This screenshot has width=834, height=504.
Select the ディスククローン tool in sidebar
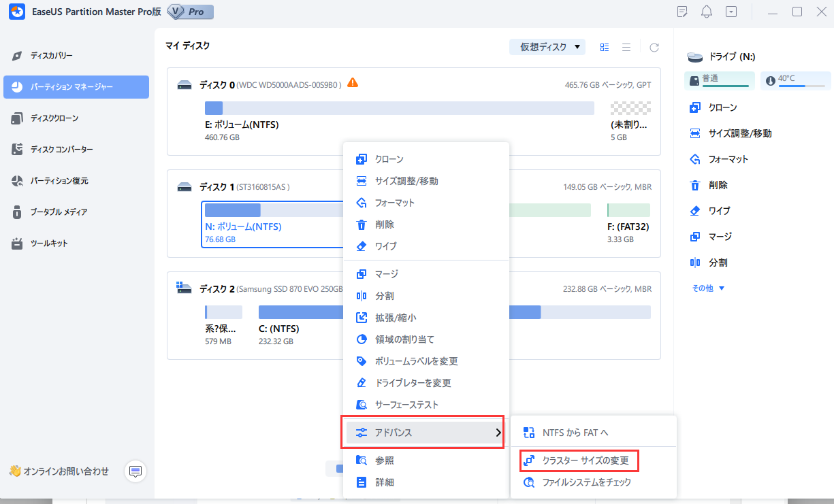click(x=57, y=118)
